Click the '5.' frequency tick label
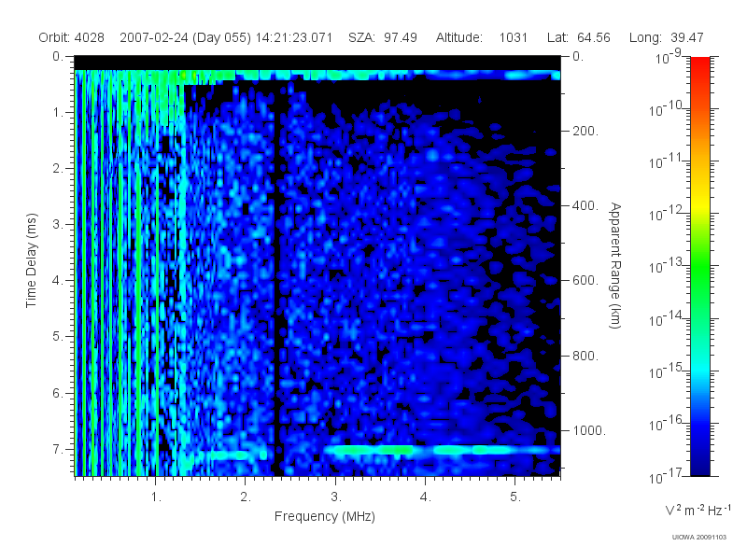The image size is (747, 560). coord(515,497)
